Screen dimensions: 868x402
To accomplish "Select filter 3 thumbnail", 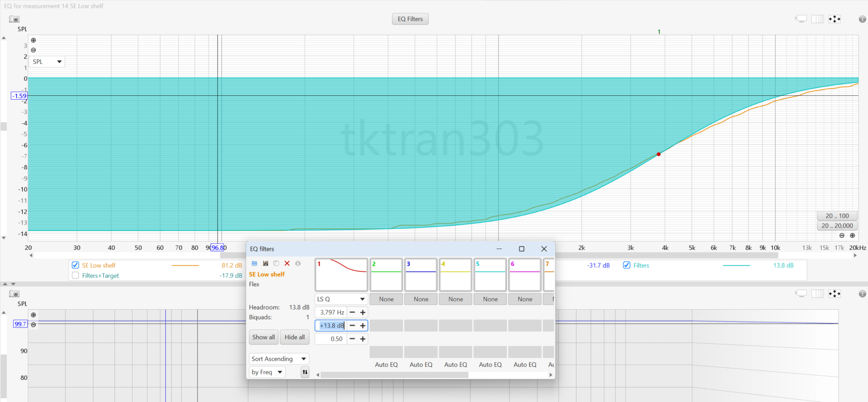I will click(421, 274).
